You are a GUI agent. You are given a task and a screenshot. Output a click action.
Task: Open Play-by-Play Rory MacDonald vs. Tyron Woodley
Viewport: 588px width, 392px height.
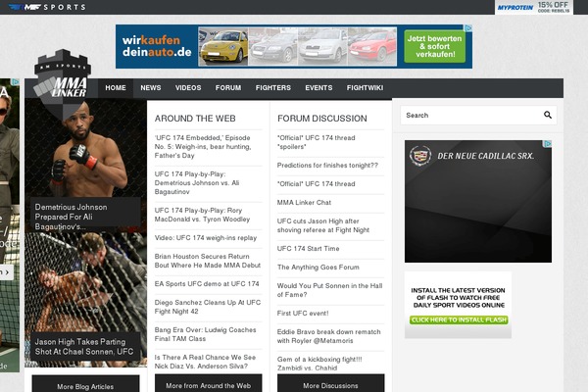[x=202, y=215]
